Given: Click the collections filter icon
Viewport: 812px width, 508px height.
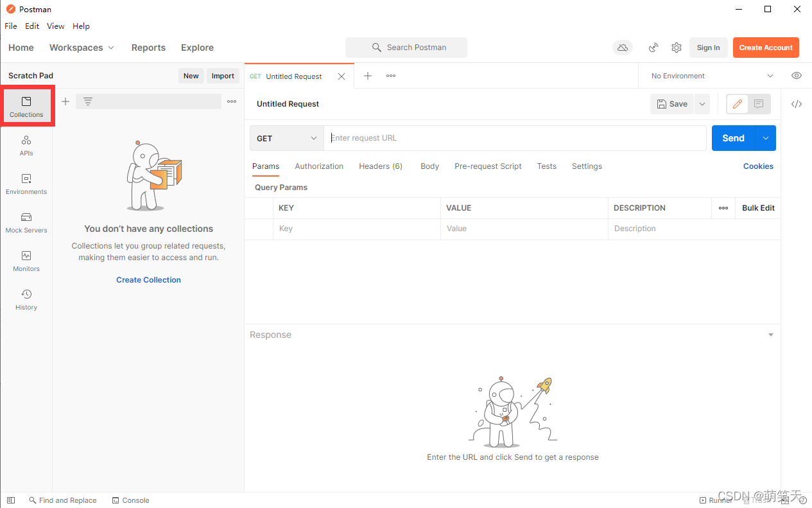Looking at the screenshot, I should pyautogui.click(x=88, y=101).
